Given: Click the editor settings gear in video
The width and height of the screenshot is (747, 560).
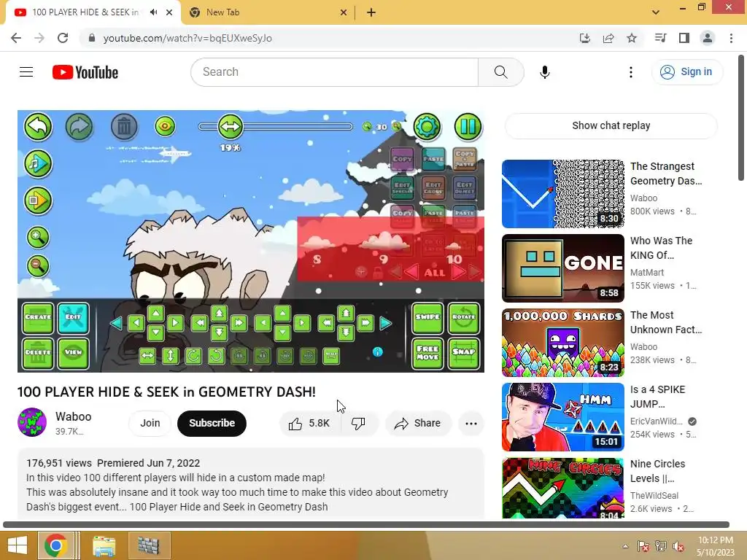Looking at the screenshot, I should [427, 127].
